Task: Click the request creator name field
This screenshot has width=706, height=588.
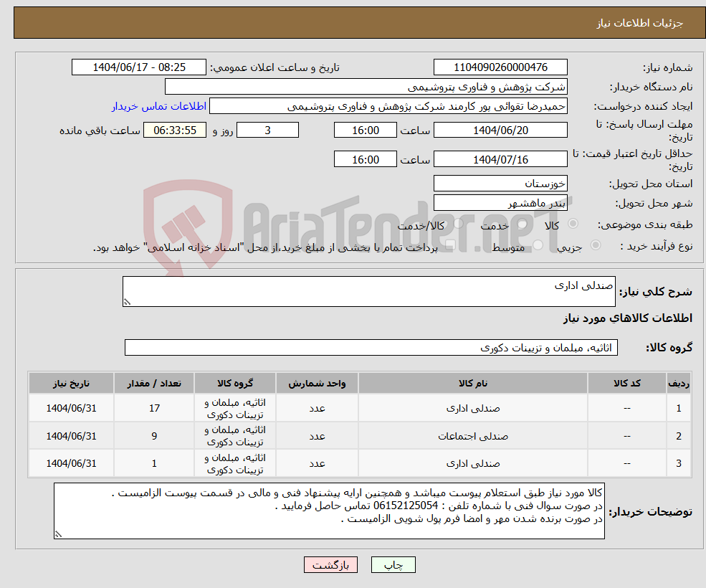Action: point(388,106)
